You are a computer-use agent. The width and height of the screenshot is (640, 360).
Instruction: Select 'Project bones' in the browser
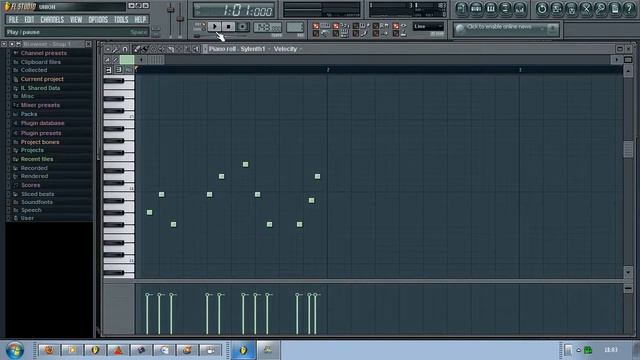coord(40,142)
